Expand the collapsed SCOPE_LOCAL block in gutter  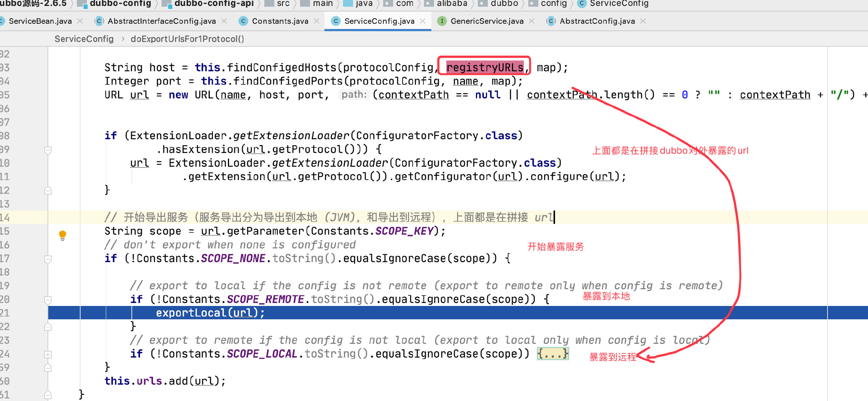pyautogui.click(x=48, y=354)
